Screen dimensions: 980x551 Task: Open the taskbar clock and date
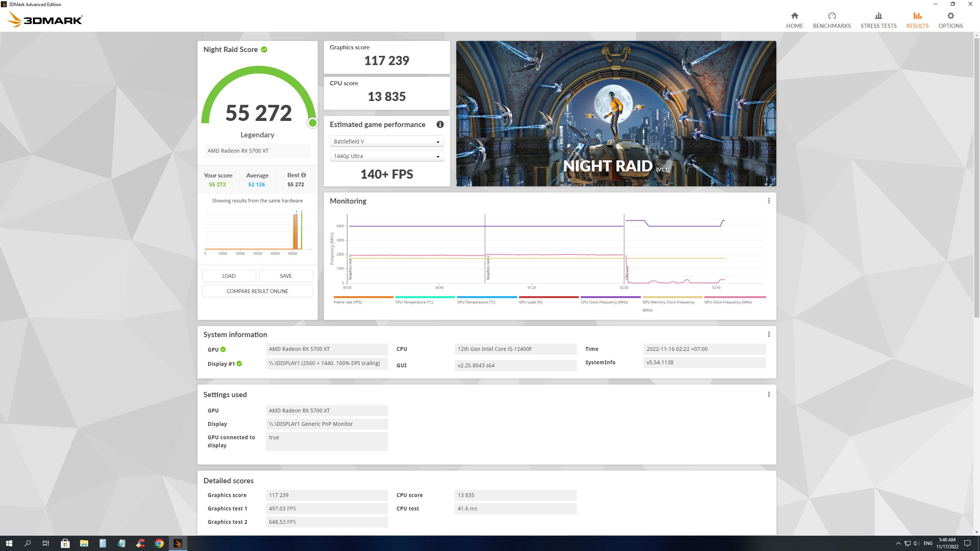(947, 543)
